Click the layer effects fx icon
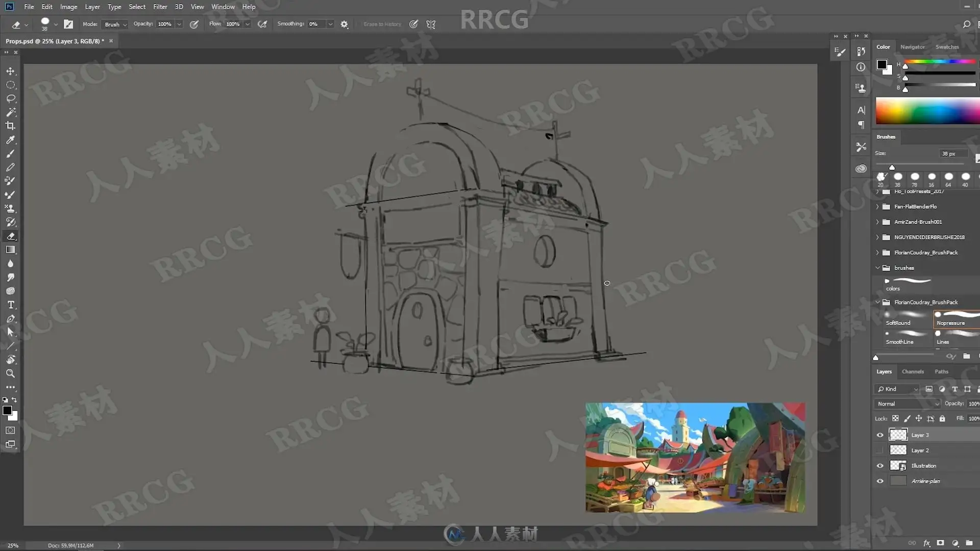980x551 pixels. (x=926, y=543)
